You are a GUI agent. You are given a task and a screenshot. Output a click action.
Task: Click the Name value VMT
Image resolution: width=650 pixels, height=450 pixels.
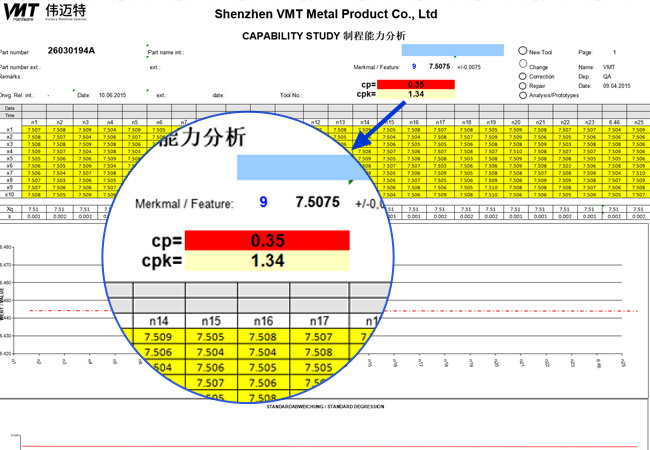tap(609, 67)
